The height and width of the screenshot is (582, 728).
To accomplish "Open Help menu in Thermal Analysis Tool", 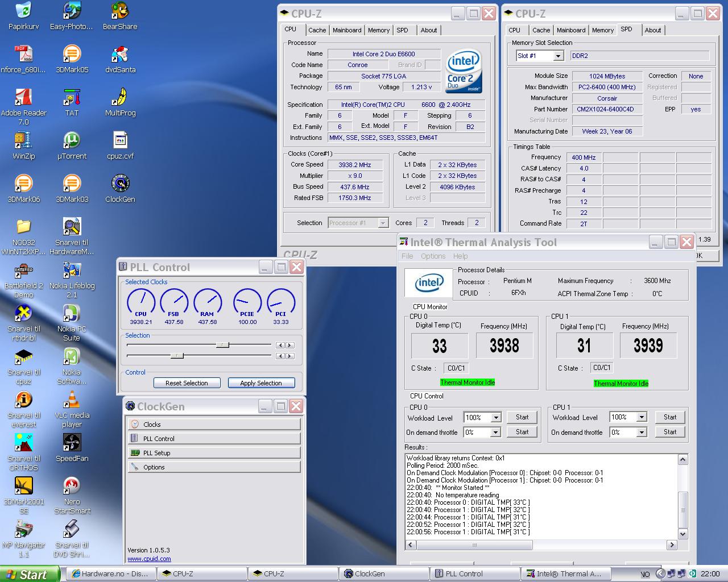I will click(x=460, y=256).
